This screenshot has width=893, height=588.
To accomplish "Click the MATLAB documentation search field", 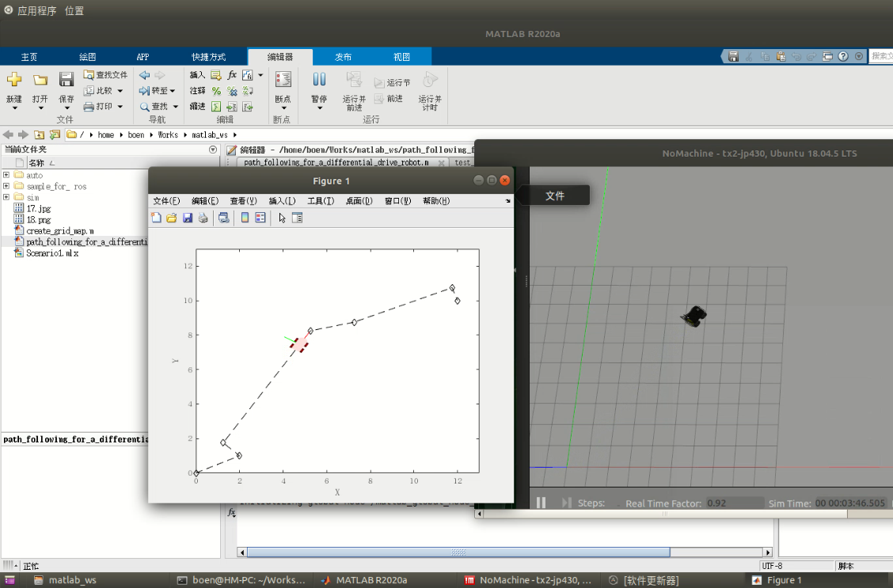I will 880,56.
